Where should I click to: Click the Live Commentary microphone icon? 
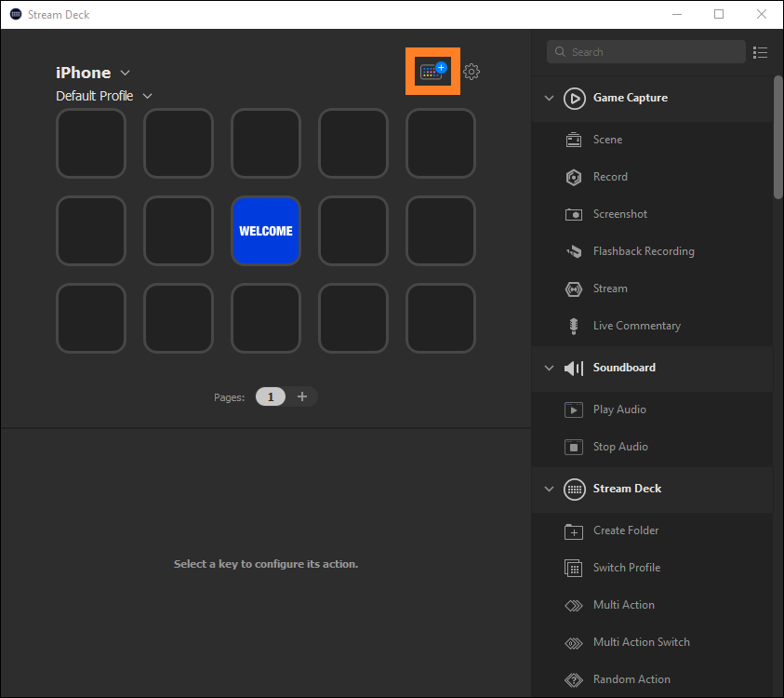pos(574,327)
